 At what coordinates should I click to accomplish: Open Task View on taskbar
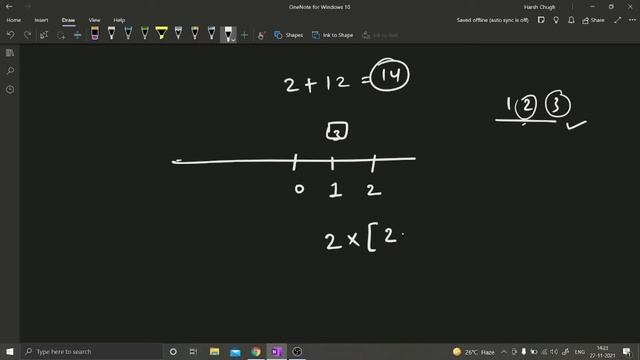pos(193,351)
